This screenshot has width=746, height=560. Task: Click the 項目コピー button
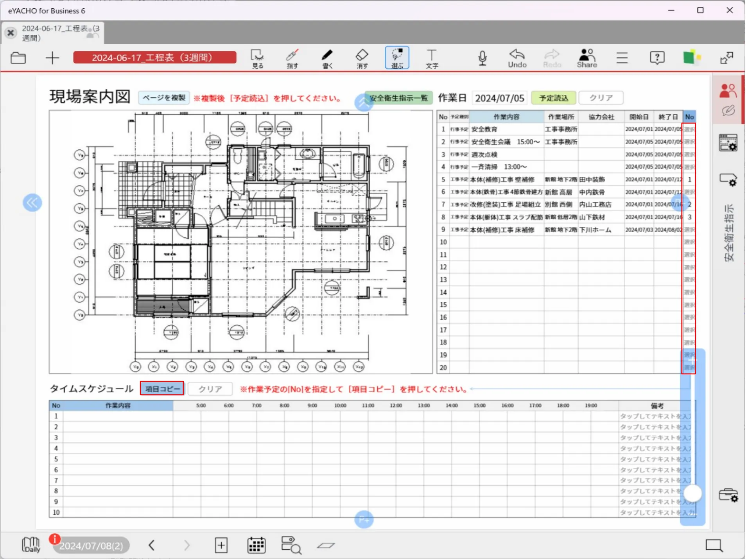162,389
